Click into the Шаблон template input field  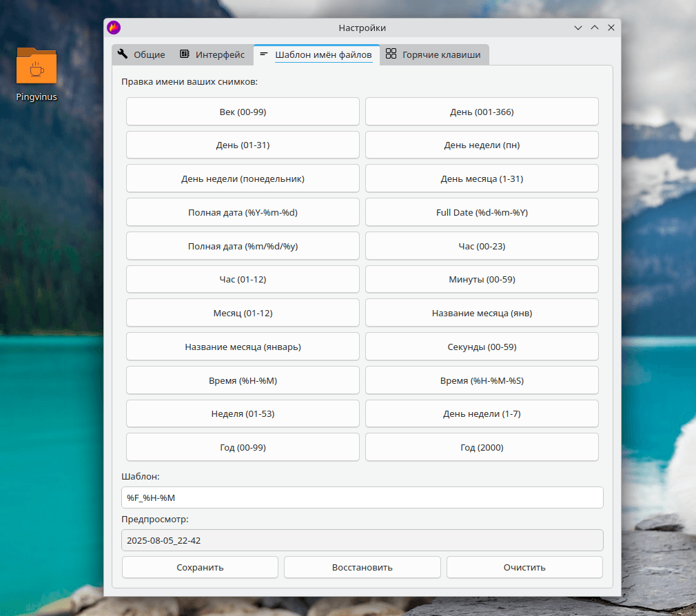click(362, 497)
